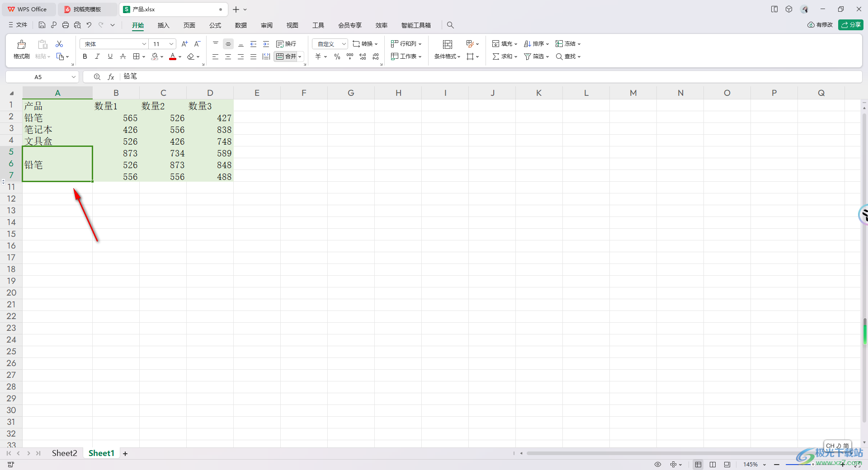Screen dimensions: 868x470
Task: Apply strikethrough formatting icon
Action: [x=123, y=56]
